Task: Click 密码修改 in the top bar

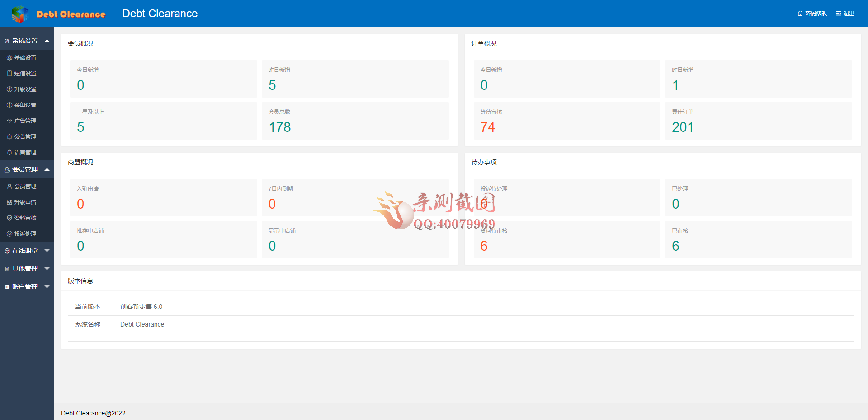Action: [812, 14]
